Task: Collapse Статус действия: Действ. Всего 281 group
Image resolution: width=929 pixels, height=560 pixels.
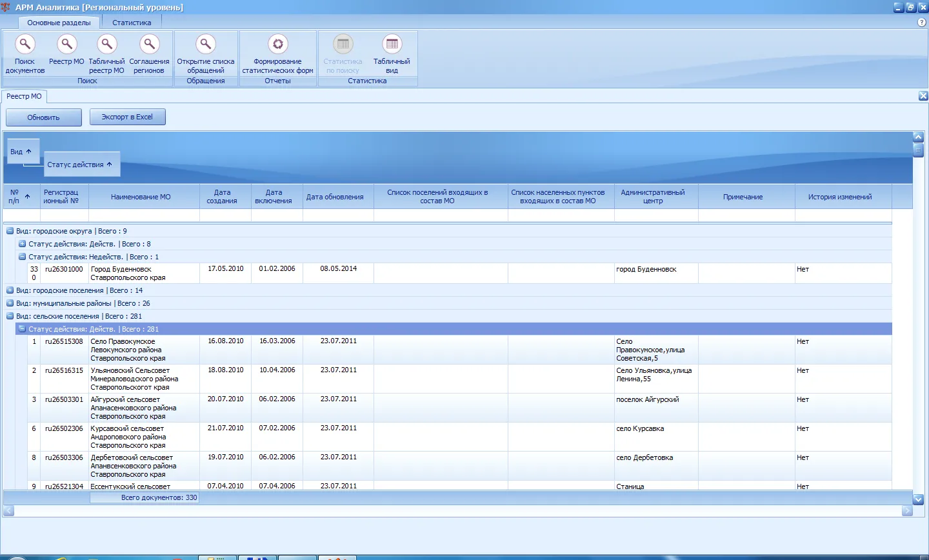Action: pos(22,329)
